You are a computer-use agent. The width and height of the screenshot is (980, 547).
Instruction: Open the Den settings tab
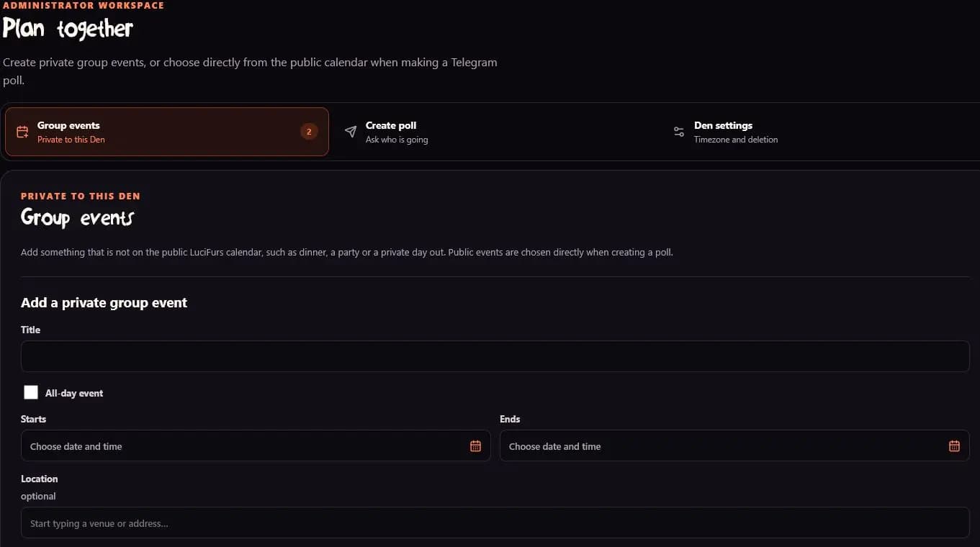[x=817, y=132]
